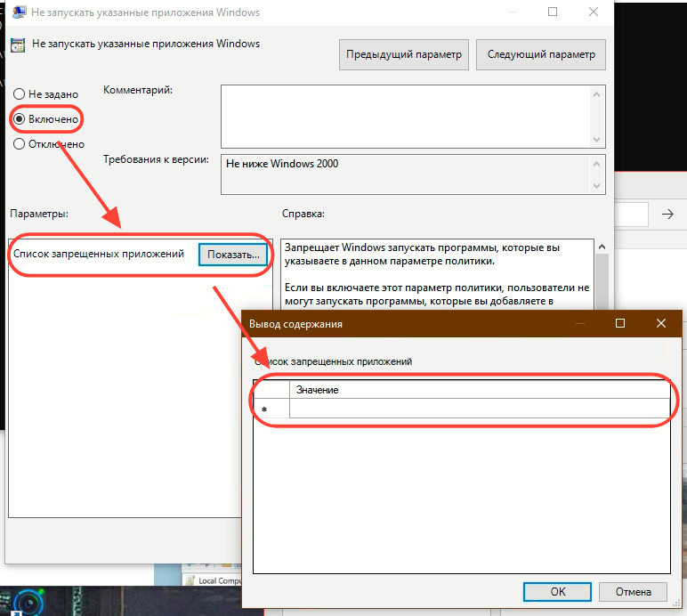The width and height of the screenshot is (687, 616).
Task: Click the Local Computer item in the background window
Action: tap(214, 580)
